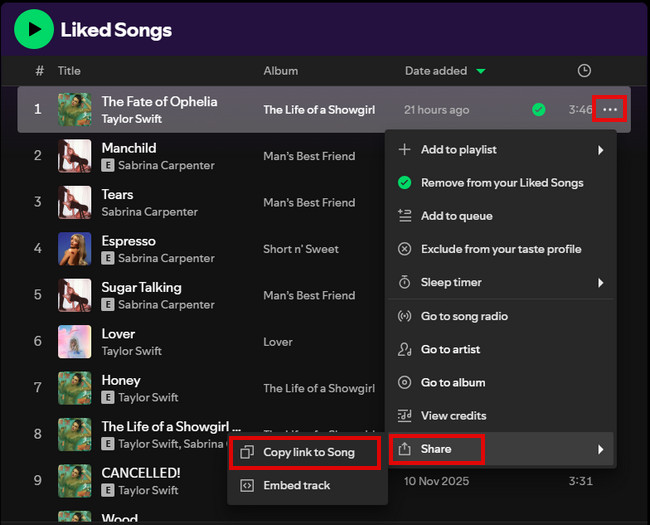Image resolution: width=650 pixels, height=525 pixels.
Task: Click the artist icon beside Go to artist
Action: (405, 350)
